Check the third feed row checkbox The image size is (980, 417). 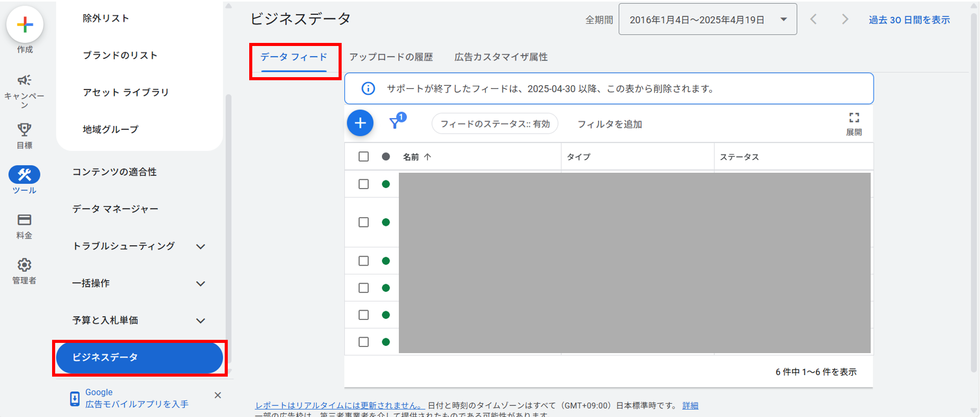pos(364,261)
